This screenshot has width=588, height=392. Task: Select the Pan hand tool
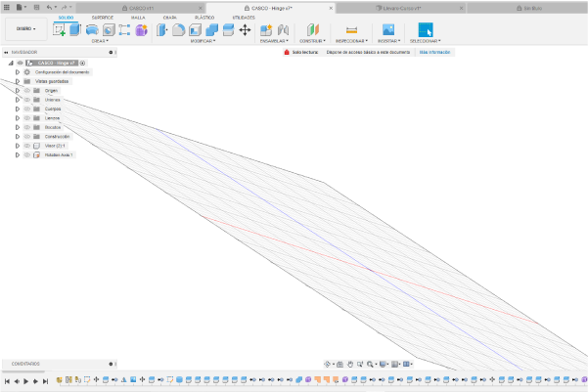click(350, 364)
